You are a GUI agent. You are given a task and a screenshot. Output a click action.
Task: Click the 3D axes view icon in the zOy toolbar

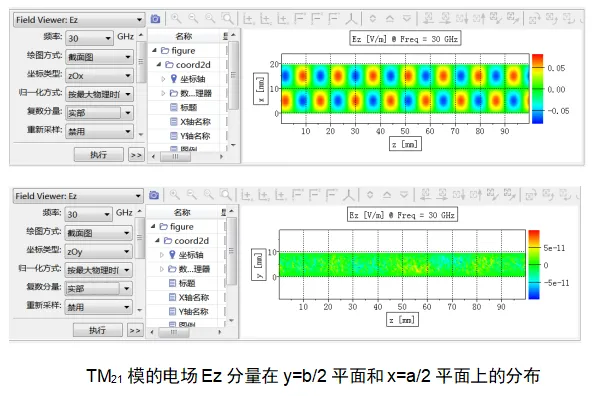pos(349,194)
